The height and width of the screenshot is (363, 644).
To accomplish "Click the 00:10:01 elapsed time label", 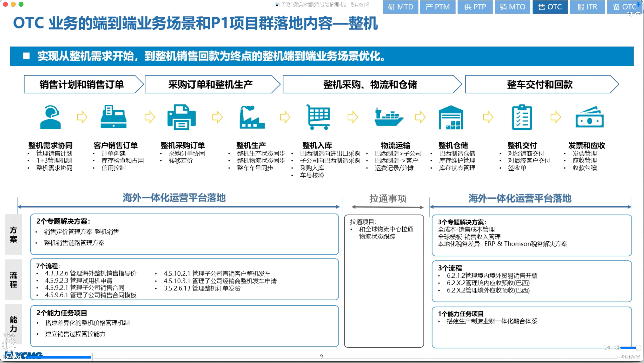I will coord(12,357).
